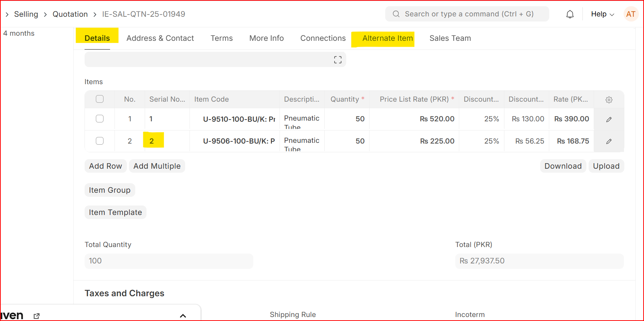Viewport: 644px width, 321px height.
Task: Open external link icon at bottom left
Action: pyautogui.click(x=36, y=316)
